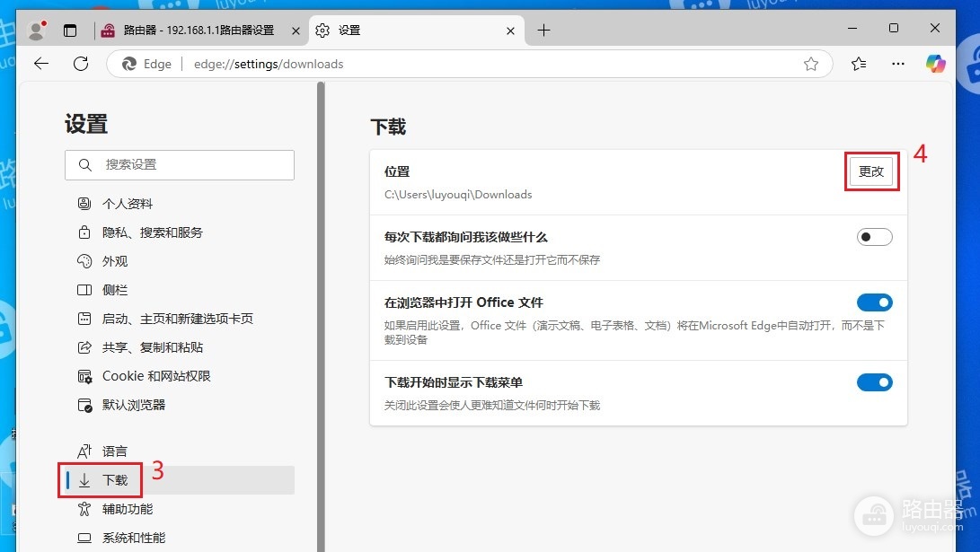980x552 pixels.
Task: Maximize the Edge window
Action: 894,28
